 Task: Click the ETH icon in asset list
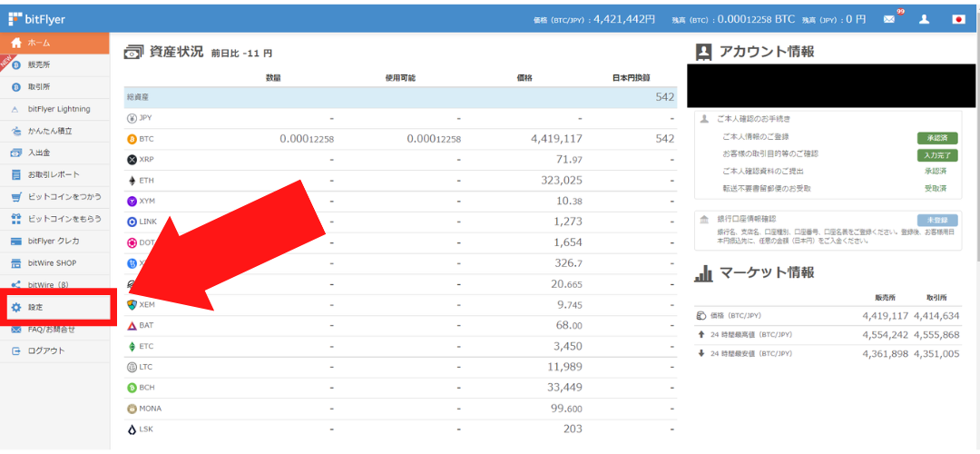point(132,181)
